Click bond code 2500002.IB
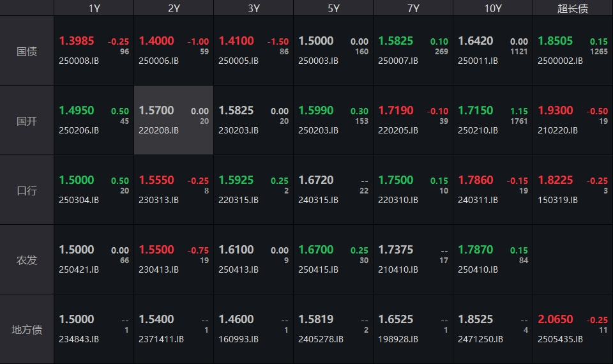The height and width of the screenshot is (364, 613). [x=561, y=61]
